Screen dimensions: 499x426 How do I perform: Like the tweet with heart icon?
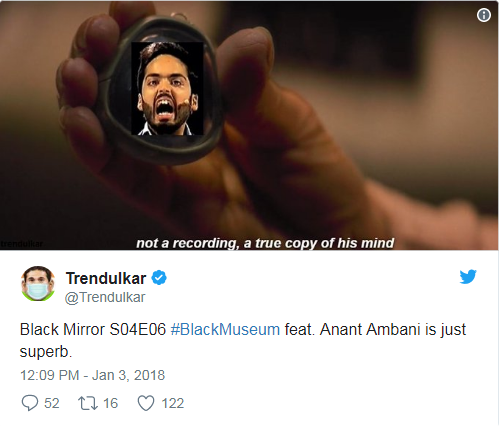pos(146,403)
